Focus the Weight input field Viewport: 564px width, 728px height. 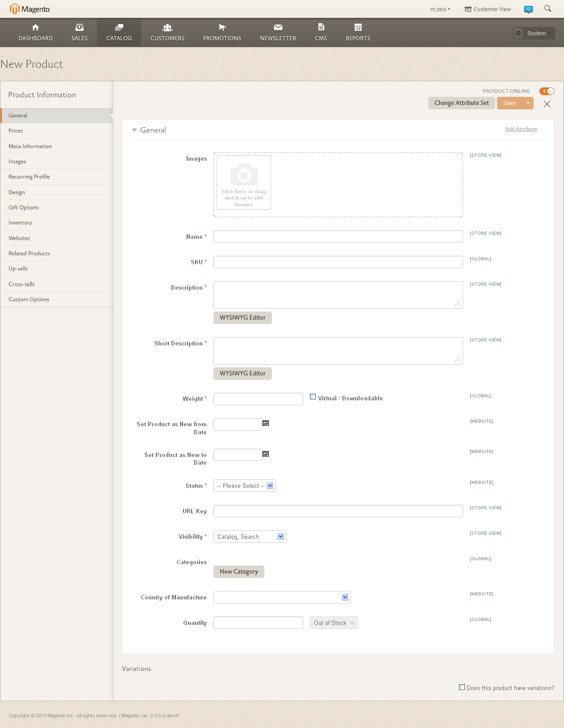coord(258,399)
